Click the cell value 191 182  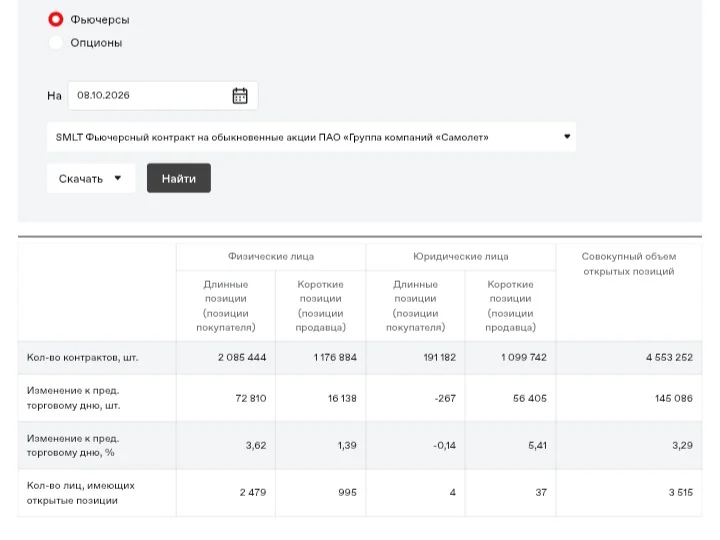coord(440,357)
